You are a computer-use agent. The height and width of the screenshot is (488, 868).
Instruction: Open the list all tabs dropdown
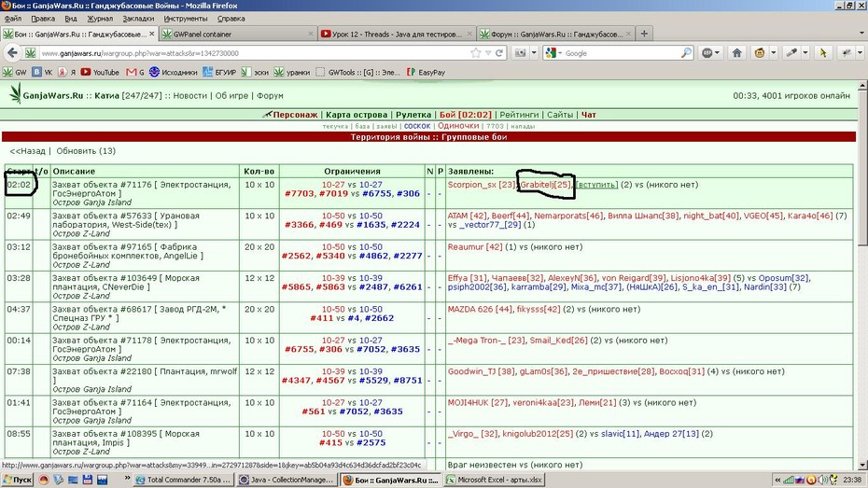coord(861,34)
